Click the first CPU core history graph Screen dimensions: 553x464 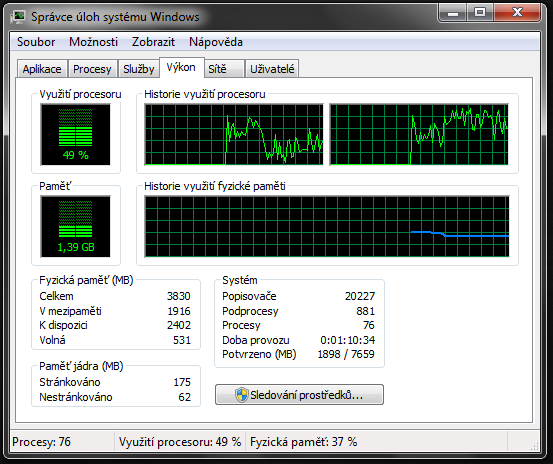coord(234,134)
